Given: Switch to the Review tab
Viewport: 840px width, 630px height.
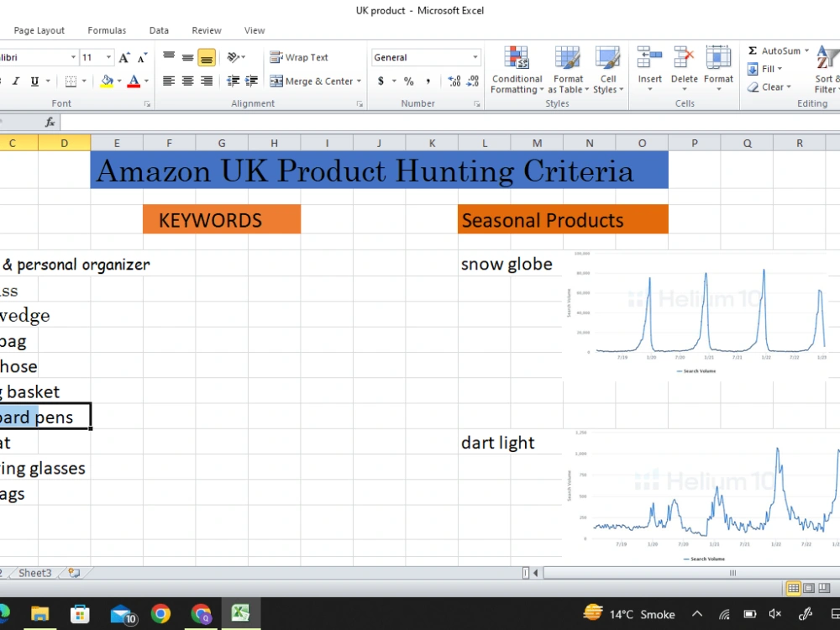Looking at the screenshot, I should point(207,30).
